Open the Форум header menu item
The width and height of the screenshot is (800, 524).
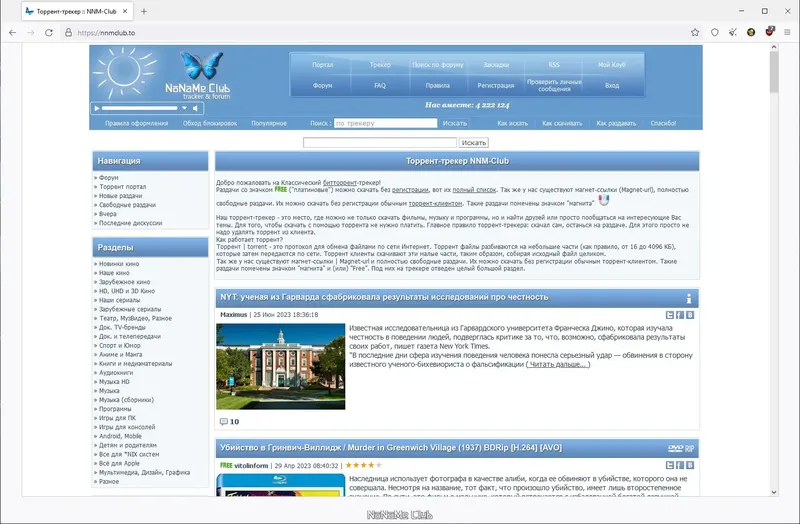322,86
